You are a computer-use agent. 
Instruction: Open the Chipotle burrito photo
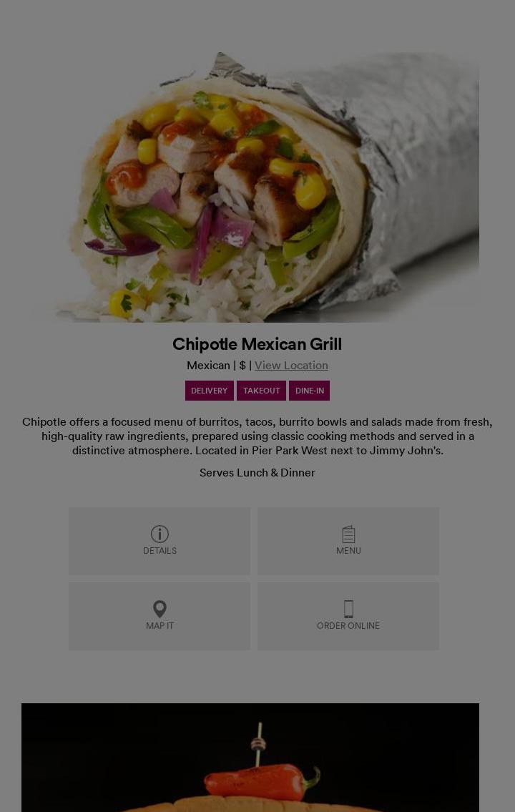(x=257, y=187)
